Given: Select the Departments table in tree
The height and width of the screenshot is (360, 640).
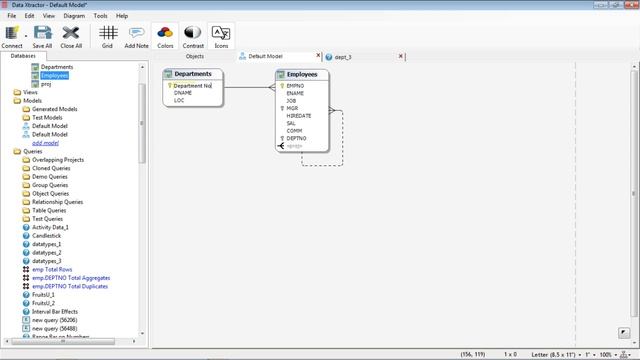Looking at the screenshot, I should 57,67.
